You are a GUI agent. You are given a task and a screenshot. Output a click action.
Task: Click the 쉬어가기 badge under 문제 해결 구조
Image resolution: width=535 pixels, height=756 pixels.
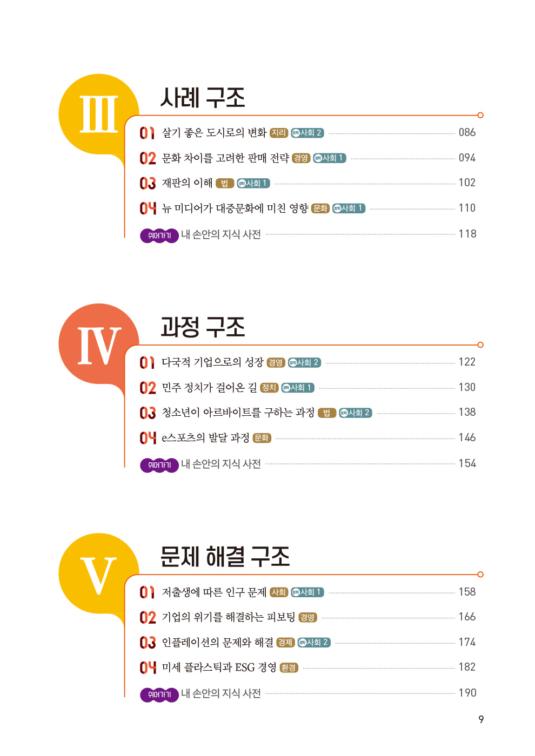(x=159, y=694)
